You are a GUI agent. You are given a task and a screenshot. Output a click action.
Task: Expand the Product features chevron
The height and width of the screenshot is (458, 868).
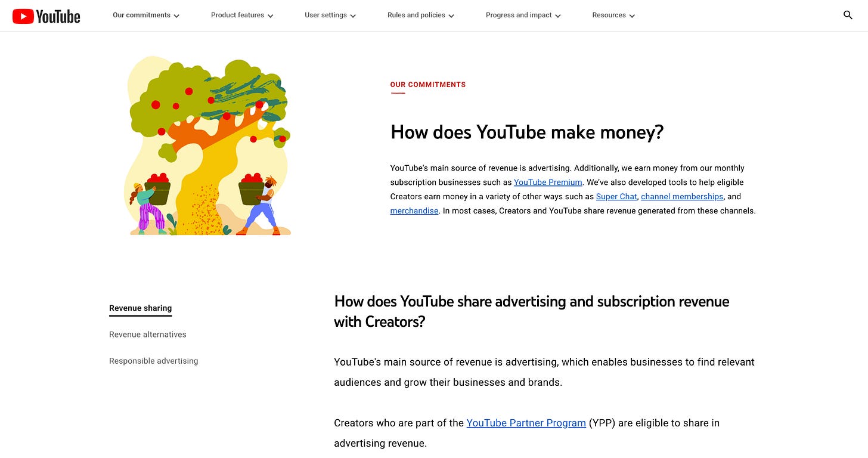tap(271, 16)
